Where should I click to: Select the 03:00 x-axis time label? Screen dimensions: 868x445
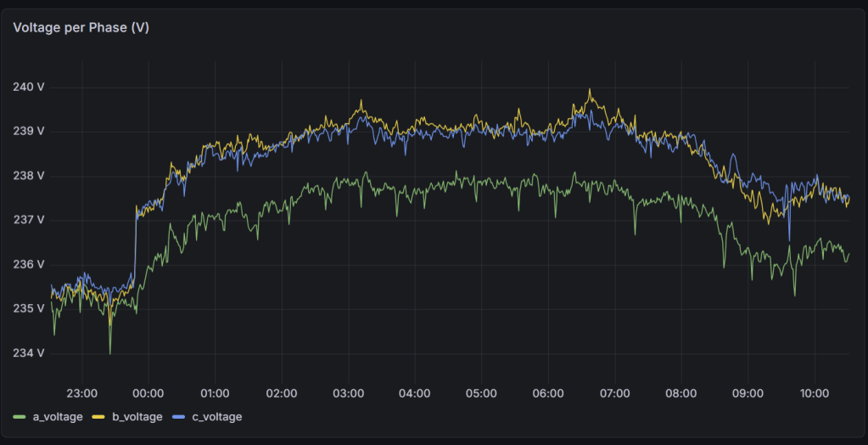[348, 393]
